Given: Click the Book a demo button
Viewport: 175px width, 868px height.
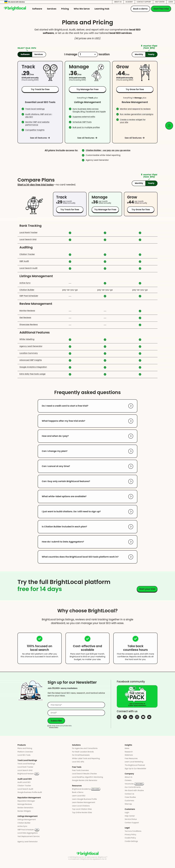Looking at the screenshot, I should tap(140, 9).
